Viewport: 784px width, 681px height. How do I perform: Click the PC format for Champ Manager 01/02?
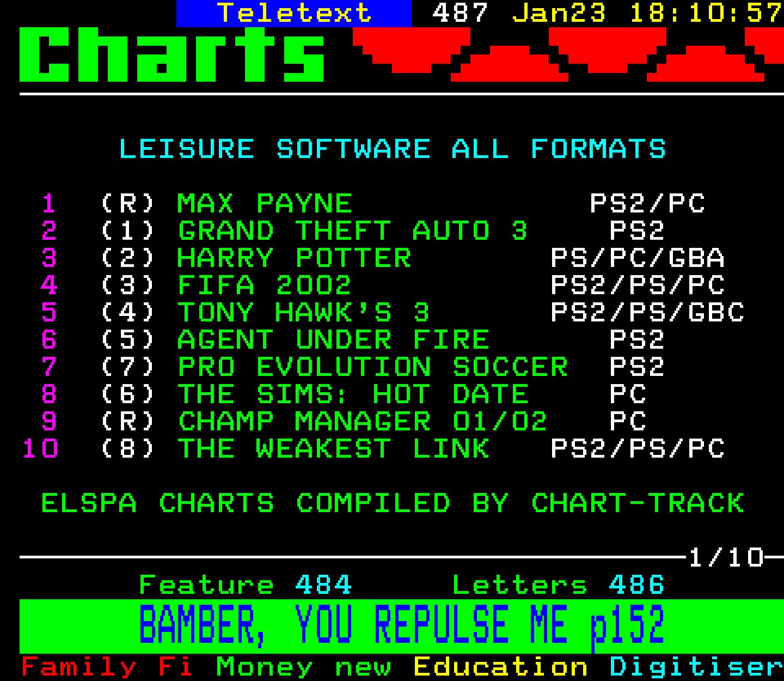pos(628,422)
